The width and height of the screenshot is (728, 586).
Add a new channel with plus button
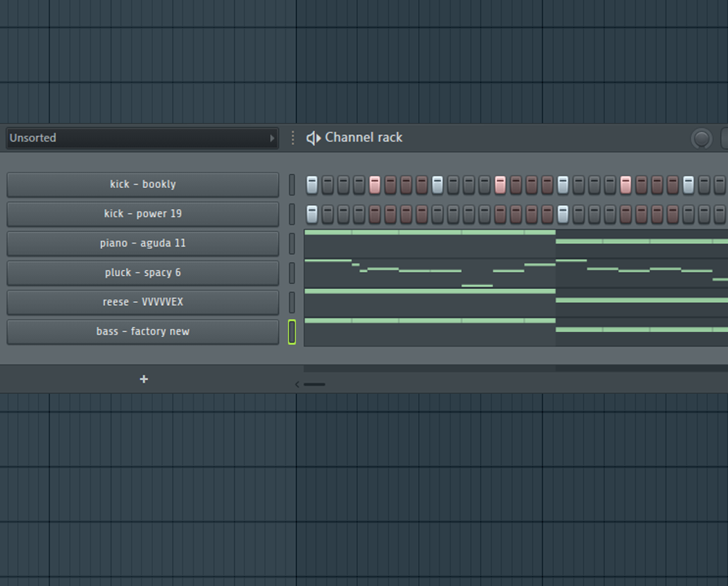[144, 379]
